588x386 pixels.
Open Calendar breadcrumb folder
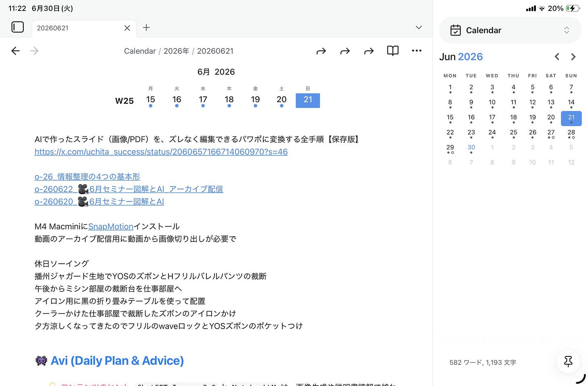tap(140, 51)
